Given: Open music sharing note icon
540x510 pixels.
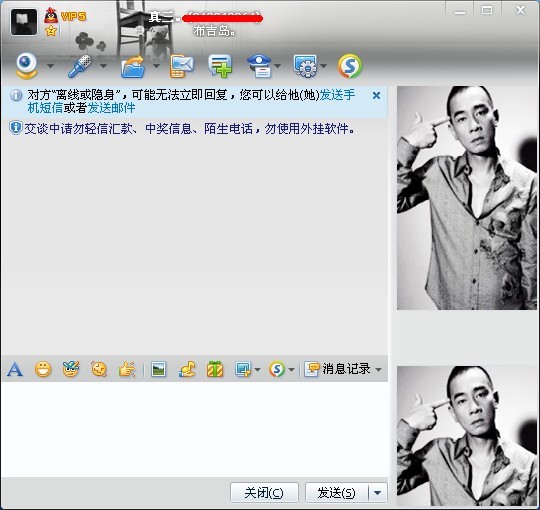Looking at the screenshot, I should point(187,370).
